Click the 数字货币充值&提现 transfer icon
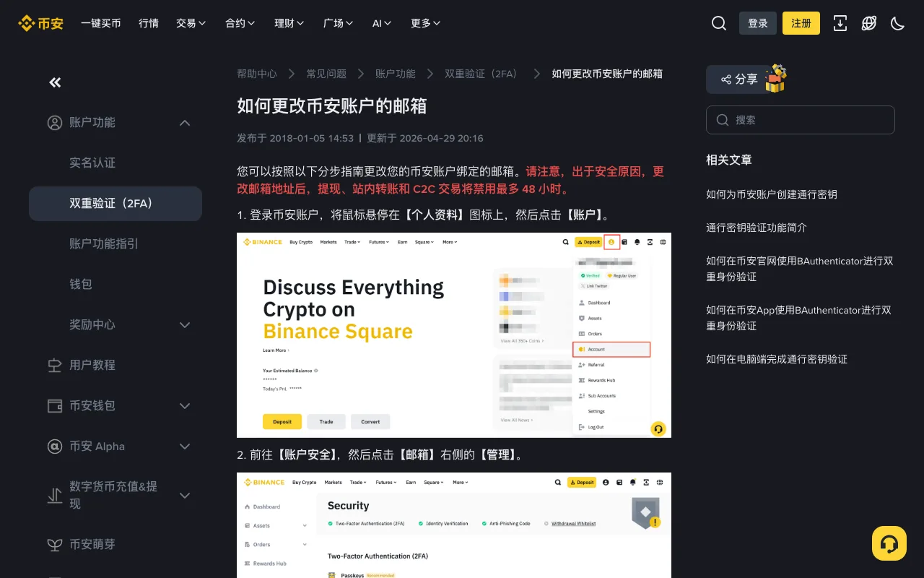This screenshot has width=924, height=578. click(x=55, y=496)
